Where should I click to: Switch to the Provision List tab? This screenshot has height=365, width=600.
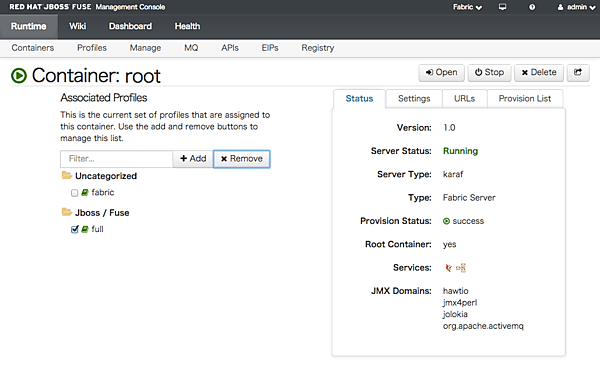(525, 99)
